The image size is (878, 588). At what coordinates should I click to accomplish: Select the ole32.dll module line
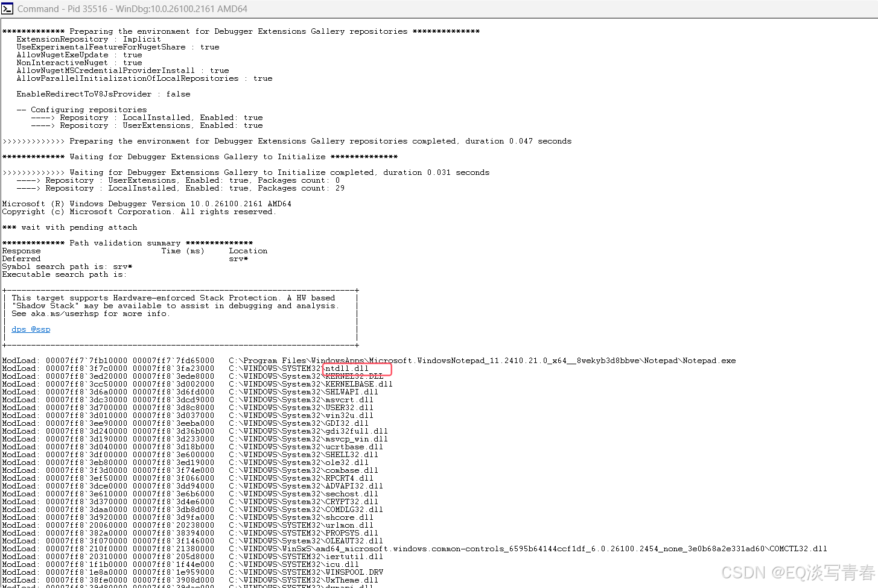pyautogui.click(x=185, y=463)
